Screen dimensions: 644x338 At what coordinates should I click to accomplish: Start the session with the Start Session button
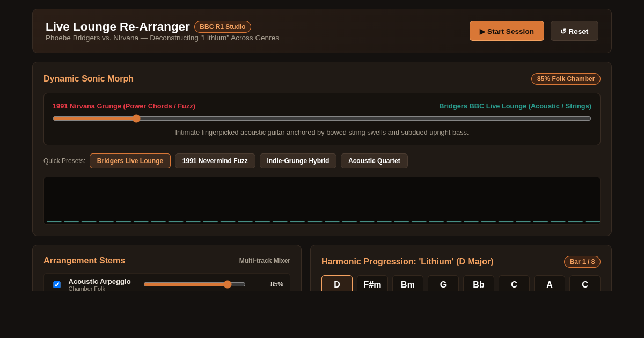(x=507, y=31)
